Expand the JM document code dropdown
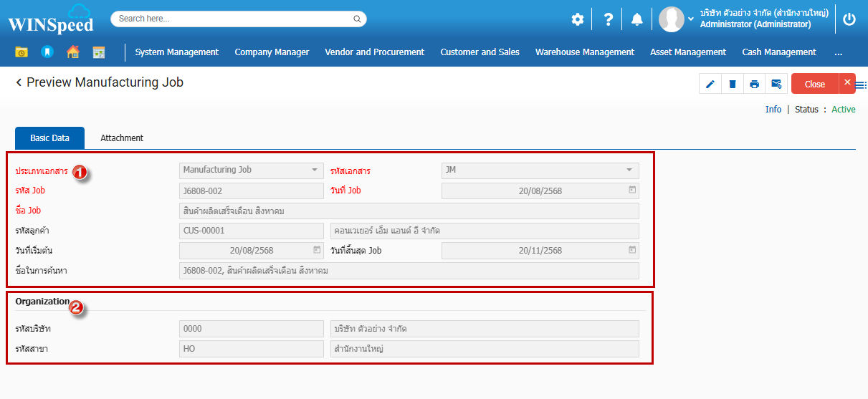 click(629, 170)
